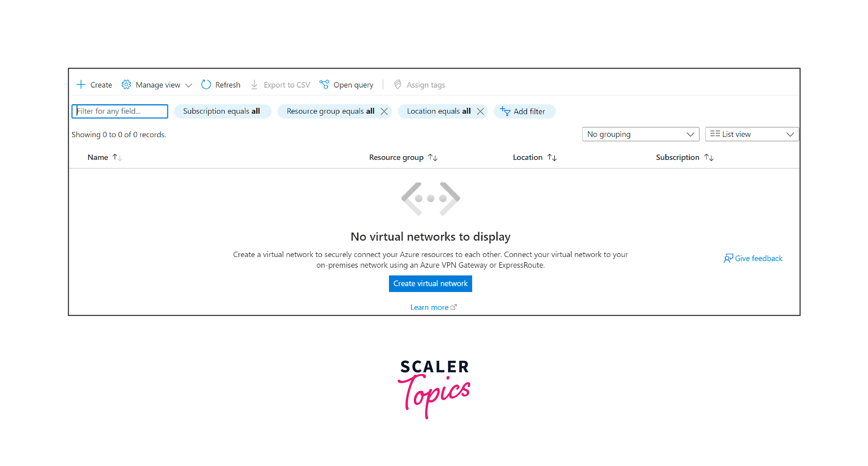This screenshot has width=868, height=466.
Task: Click the Create plus icon
Action: tap(80, 85)
